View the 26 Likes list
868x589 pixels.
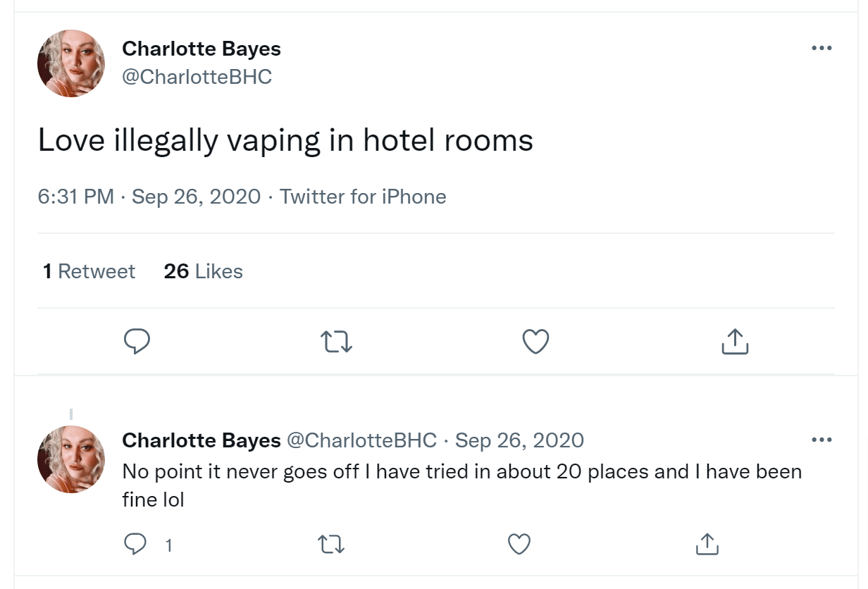click(203, 271)
